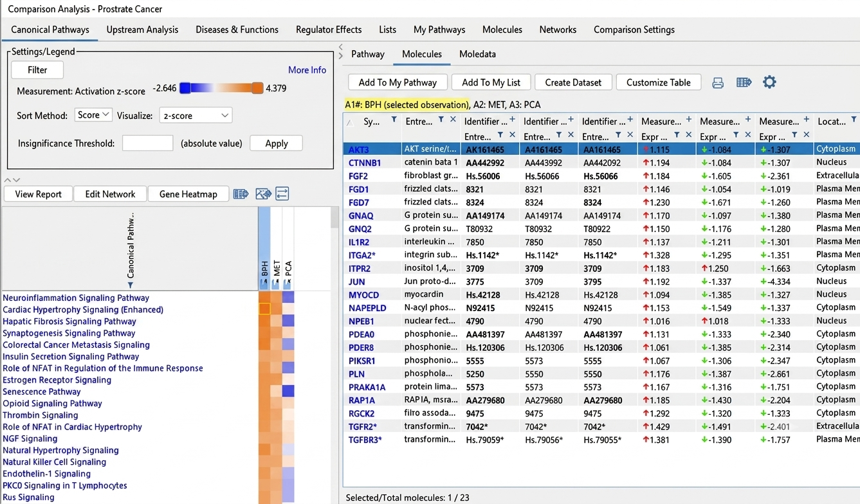Viewport: 860px width, 504px height.
Task: Click plus icon on second Identifier column
Action: (571, 120)
